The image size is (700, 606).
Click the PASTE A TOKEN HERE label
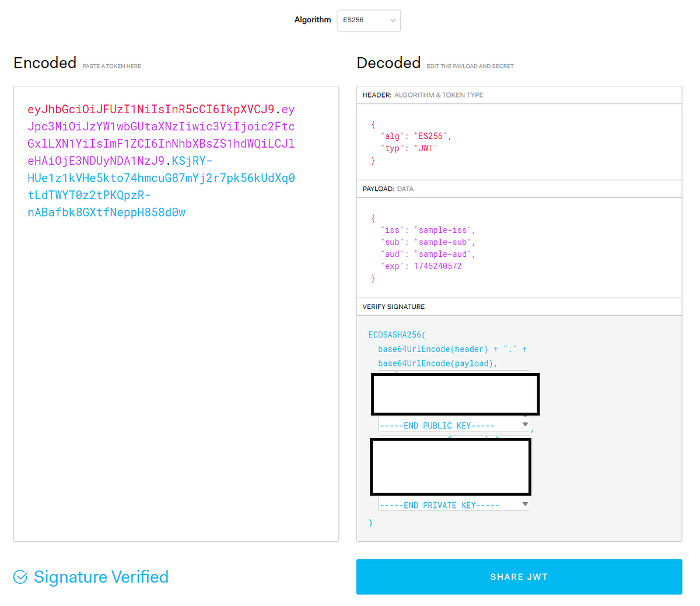[x=111, y=66]
